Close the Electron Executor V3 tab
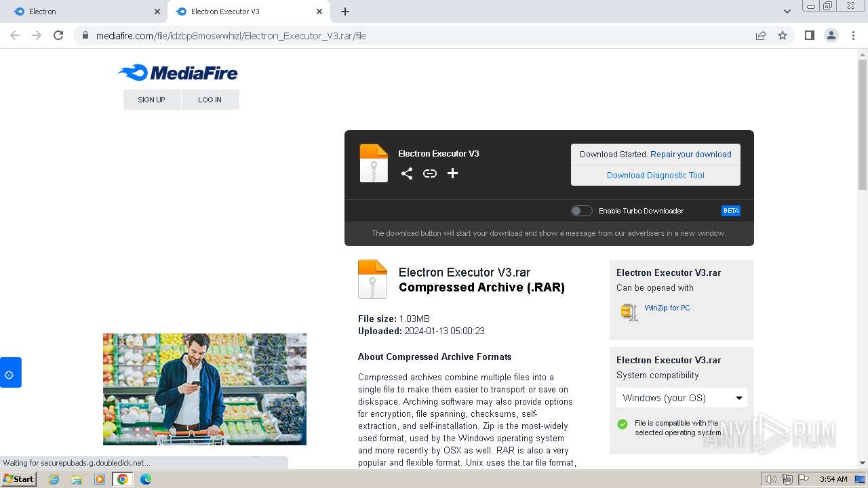868x488 pixels. (x=319, y=12)
